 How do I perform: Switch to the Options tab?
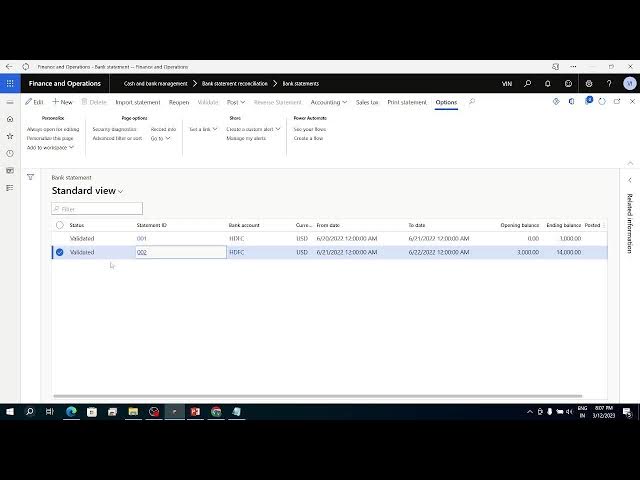[x=446, y=102]
